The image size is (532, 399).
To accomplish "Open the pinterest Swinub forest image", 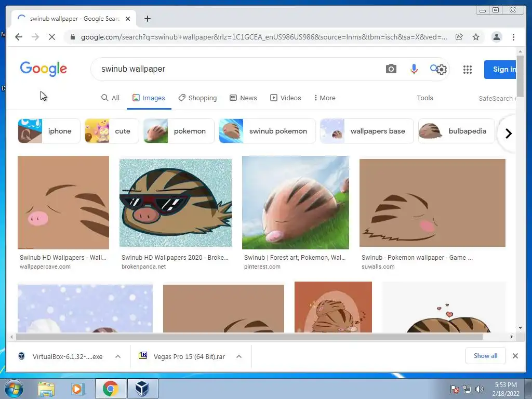I will pos(296,203).
